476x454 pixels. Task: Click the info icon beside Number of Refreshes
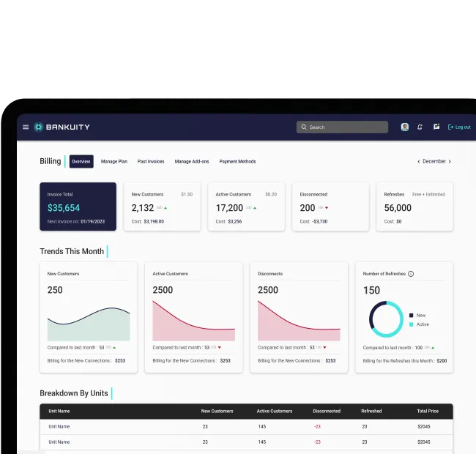(x=411, y=274)
